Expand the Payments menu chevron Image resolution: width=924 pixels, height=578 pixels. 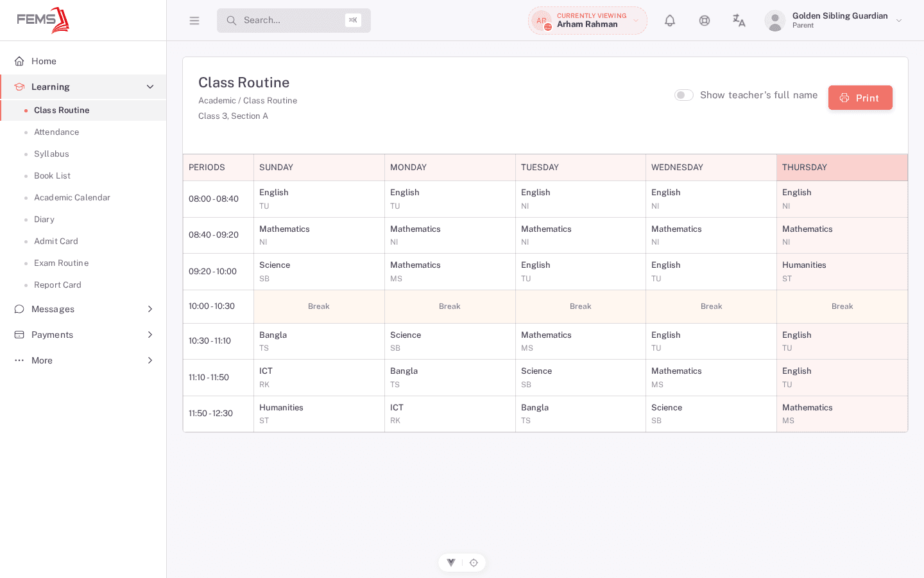coord(150,335)
